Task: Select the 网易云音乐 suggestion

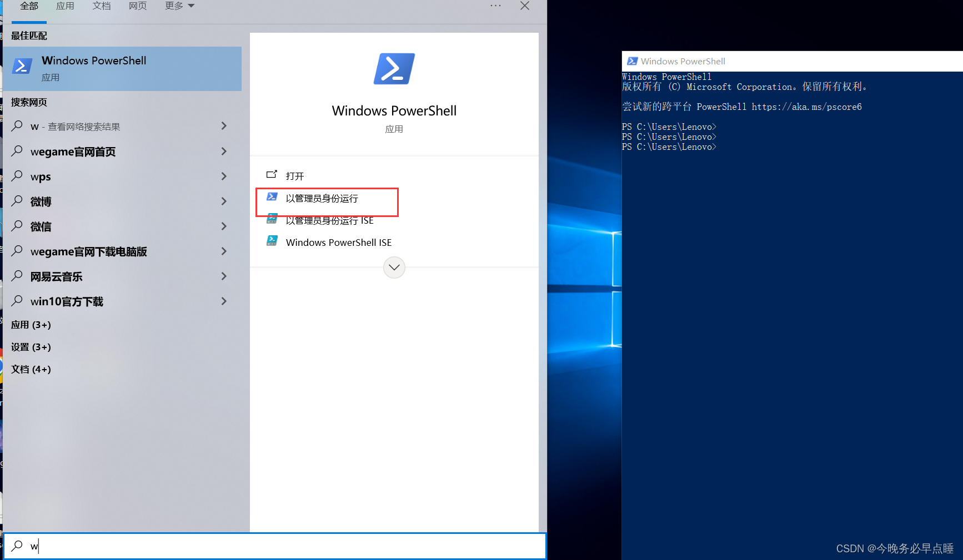Action: (x=122, y=276)
